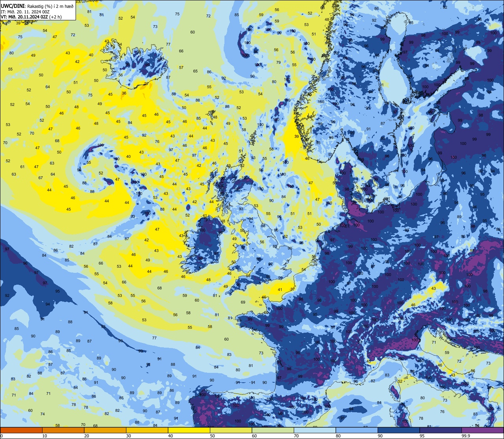Select blue swatch between 80 and 90

[x=357, y=430]
